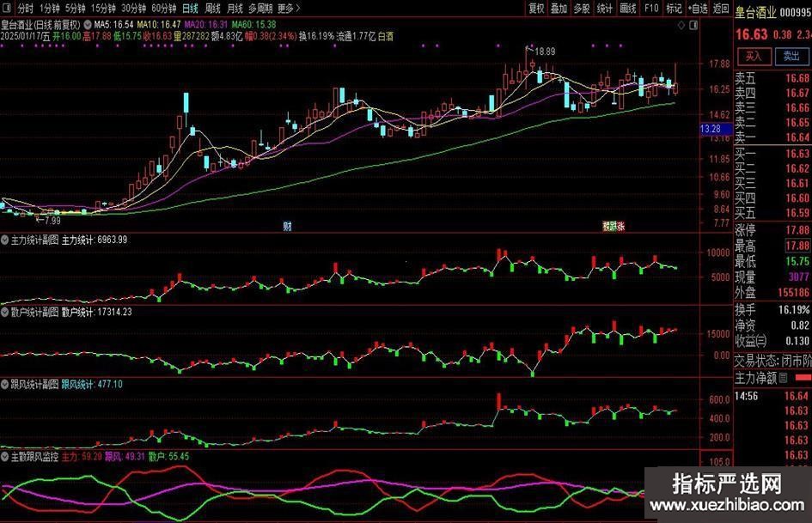Click 主力统计: 6963.99 value

tap(95, 240)
